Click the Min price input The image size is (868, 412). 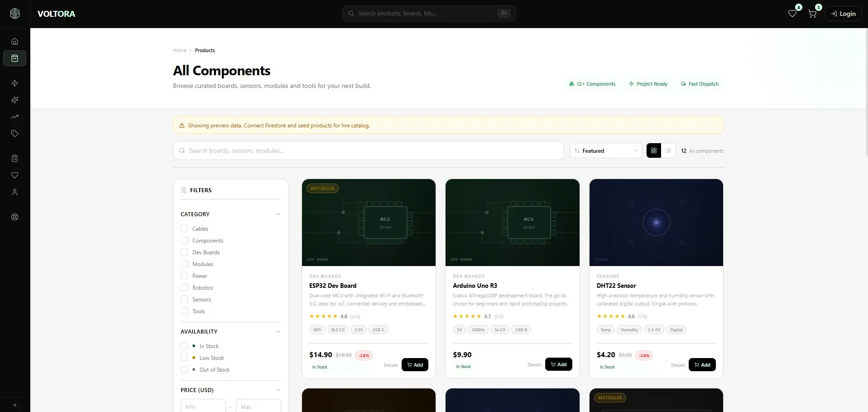coord(203,407)
